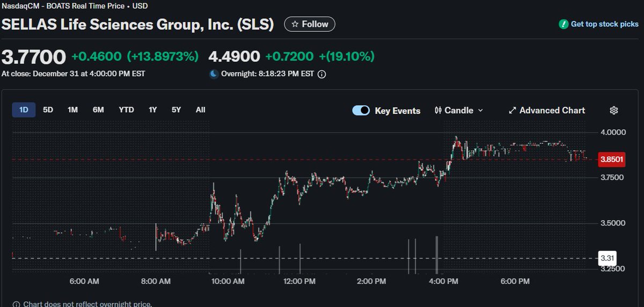This screenshot has height=307, width=644.
Task: Click the 4.4900 overnight price
Action: 234,56
